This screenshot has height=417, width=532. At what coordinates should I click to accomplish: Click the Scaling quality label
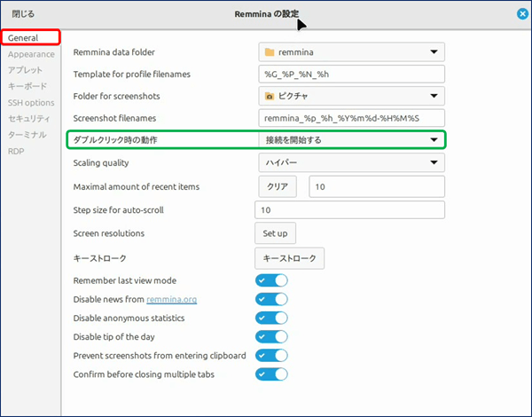101,163
